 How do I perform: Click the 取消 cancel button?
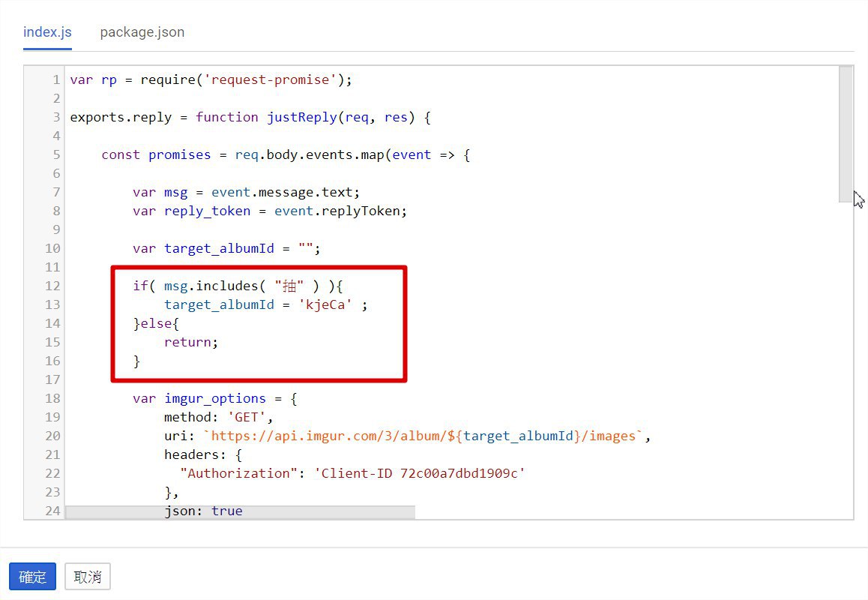(x=88, y=577)
